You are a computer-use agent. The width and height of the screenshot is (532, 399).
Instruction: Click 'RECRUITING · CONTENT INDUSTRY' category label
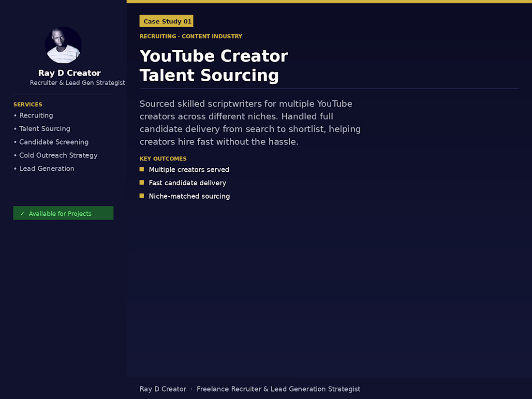(x=191, y=36)
